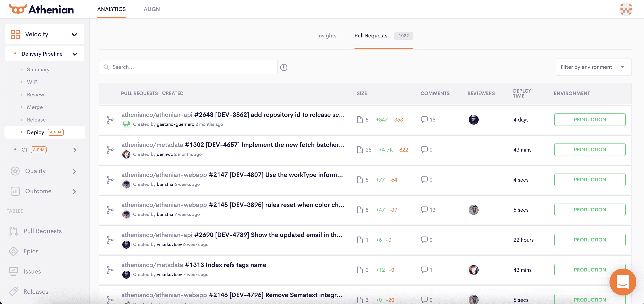Screen dimensions: 644x304
Task: Click the Releases tag icon
Action: [x=13, y=291]
